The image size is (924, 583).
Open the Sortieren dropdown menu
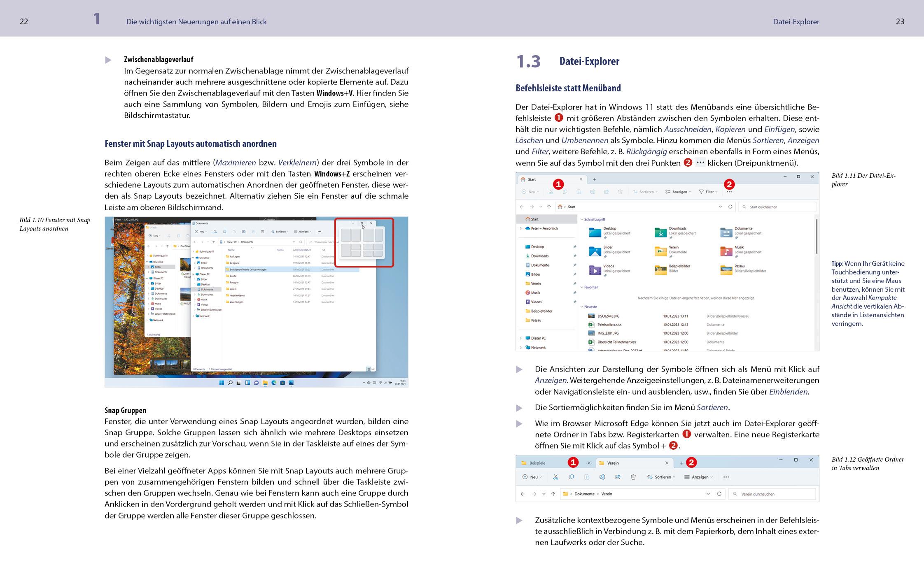[x=645, y=192]
